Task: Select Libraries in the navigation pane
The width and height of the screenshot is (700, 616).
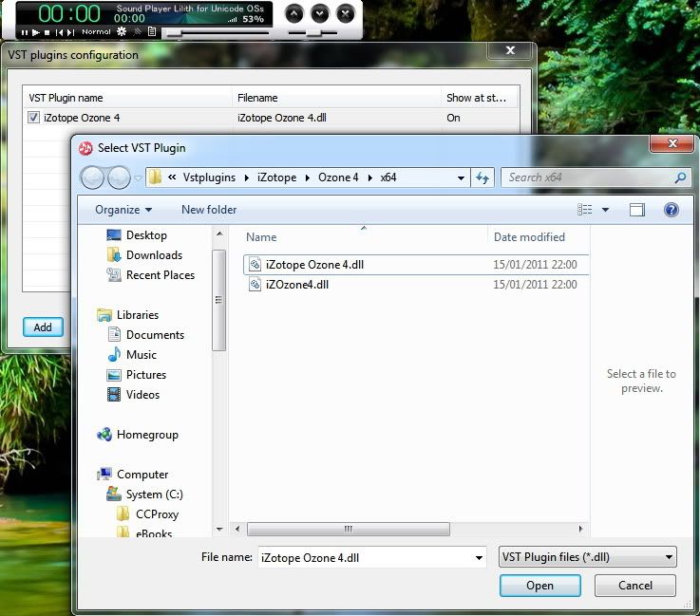Action: 127,315
